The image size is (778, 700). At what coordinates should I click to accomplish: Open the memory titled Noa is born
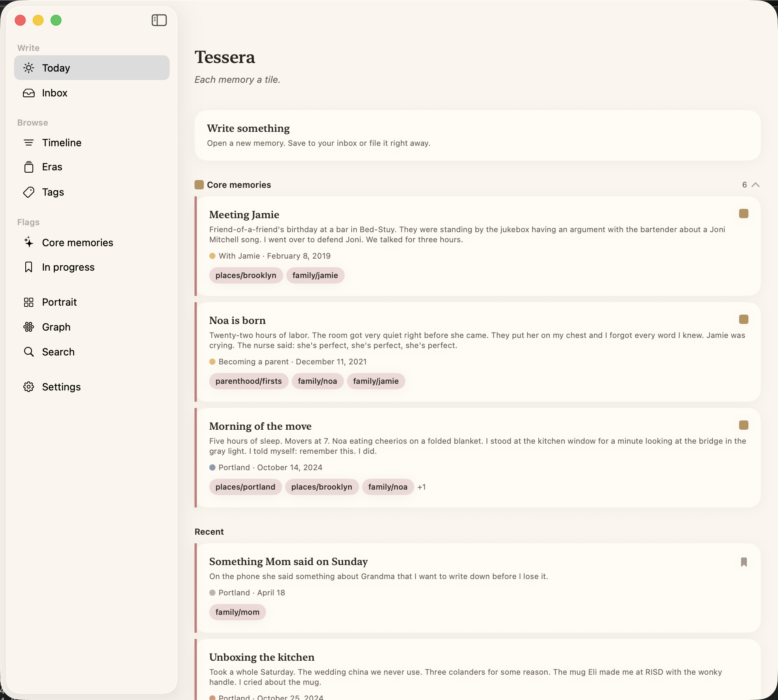click(x=237, y=320)
